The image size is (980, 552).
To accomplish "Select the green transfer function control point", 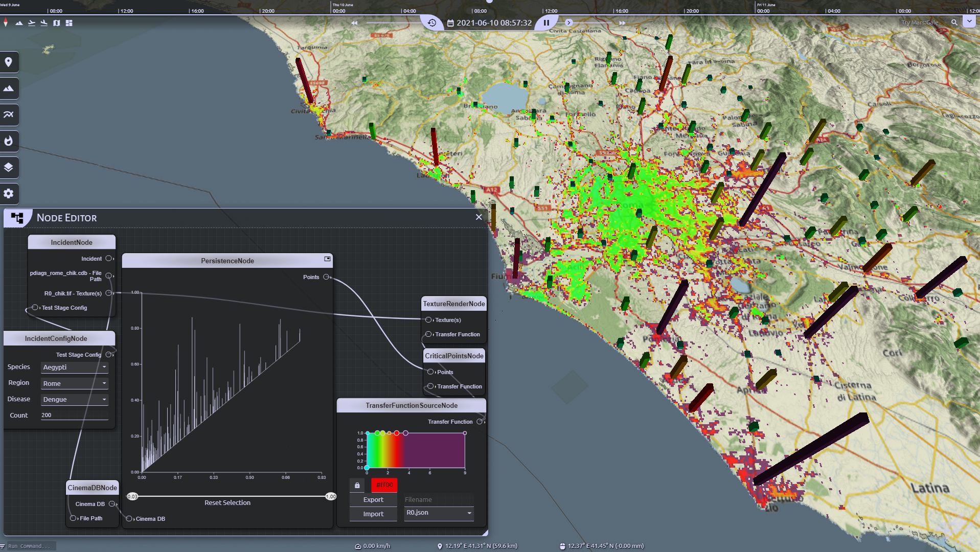I will 377,433.
